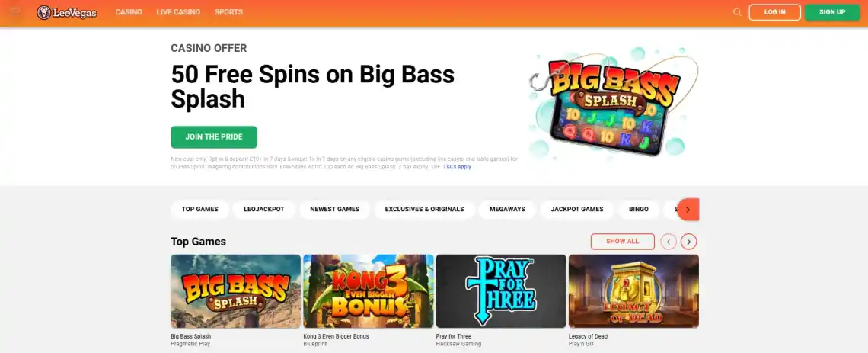Open the Legacy of Dead game thumbnail
Image resolution: width=868 pixels, height=353 pixels.
tap(633, 291)
